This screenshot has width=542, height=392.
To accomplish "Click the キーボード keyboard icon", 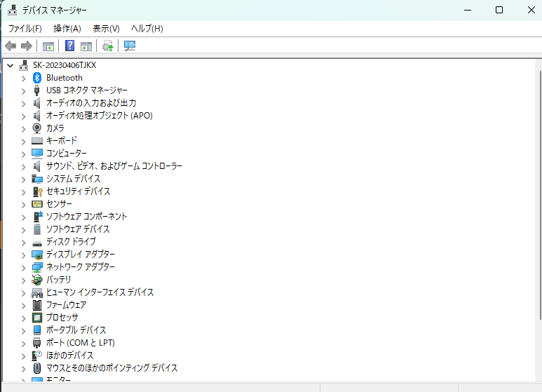I will coord(37,141).
